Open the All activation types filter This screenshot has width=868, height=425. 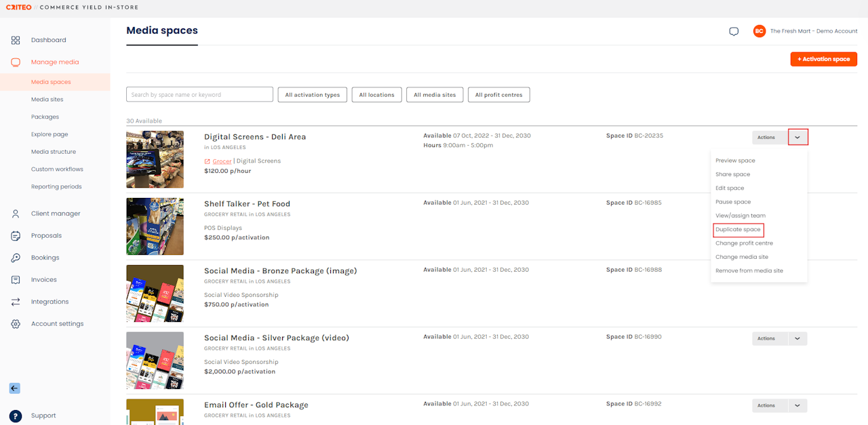point(313,95)
